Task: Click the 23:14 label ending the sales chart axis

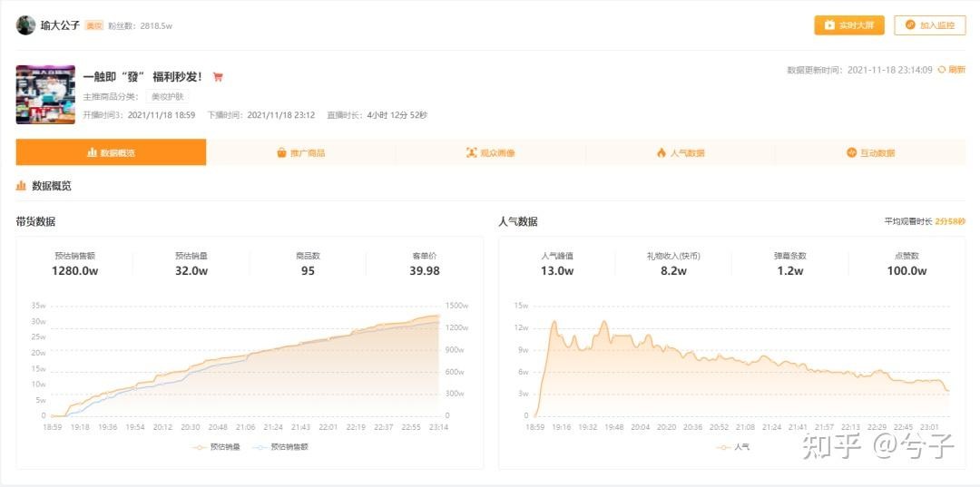Action: click(437, 428)
